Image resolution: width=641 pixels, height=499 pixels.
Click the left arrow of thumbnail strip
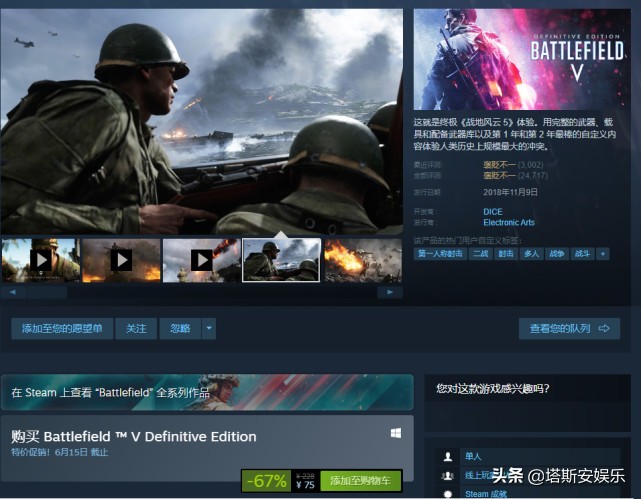(x=13, y=292)
